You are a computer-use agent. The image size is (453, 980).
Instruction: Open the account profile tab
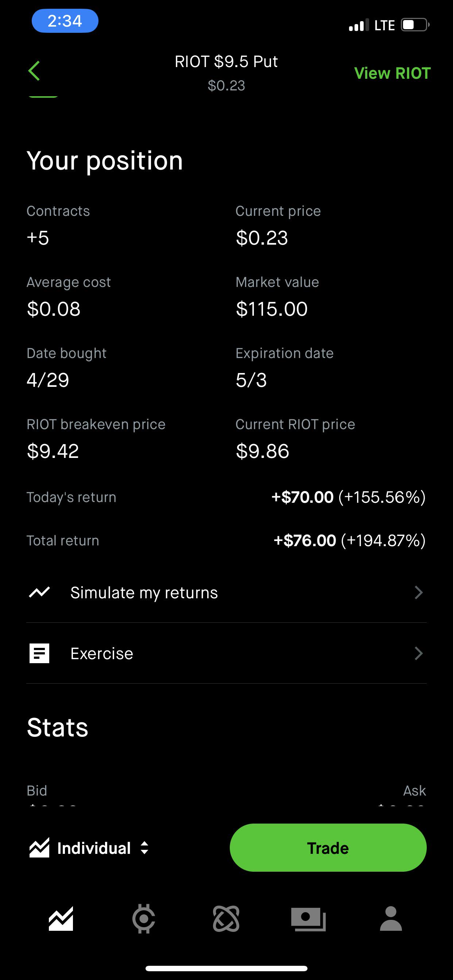click(x=391, y=919)
